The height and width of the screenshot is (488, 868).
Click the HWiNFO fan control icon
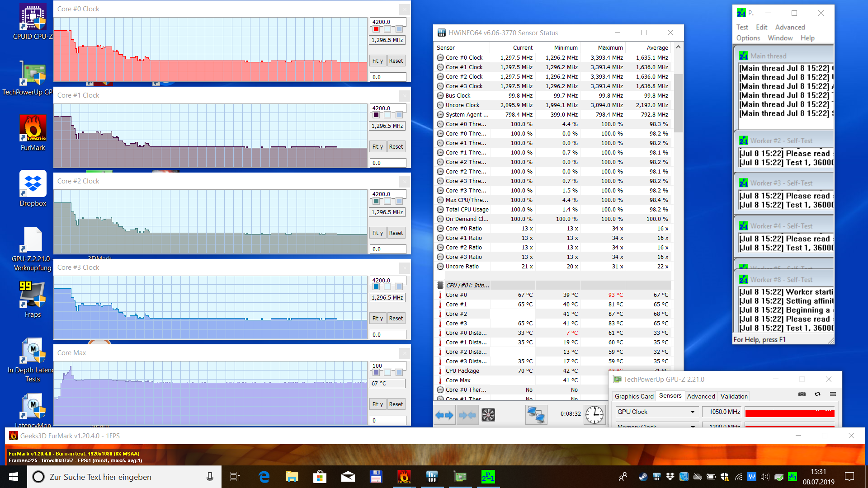tap(488, 415)
